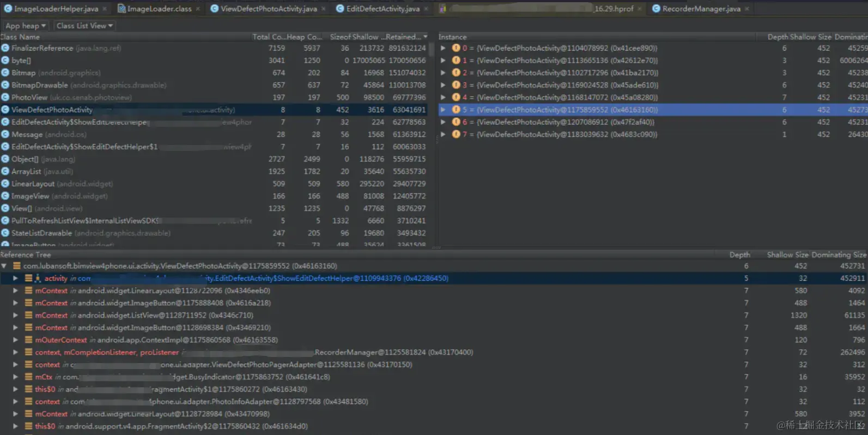
Task: Click the Dominating Size header in Reference Tree
Action: point(839,255)
